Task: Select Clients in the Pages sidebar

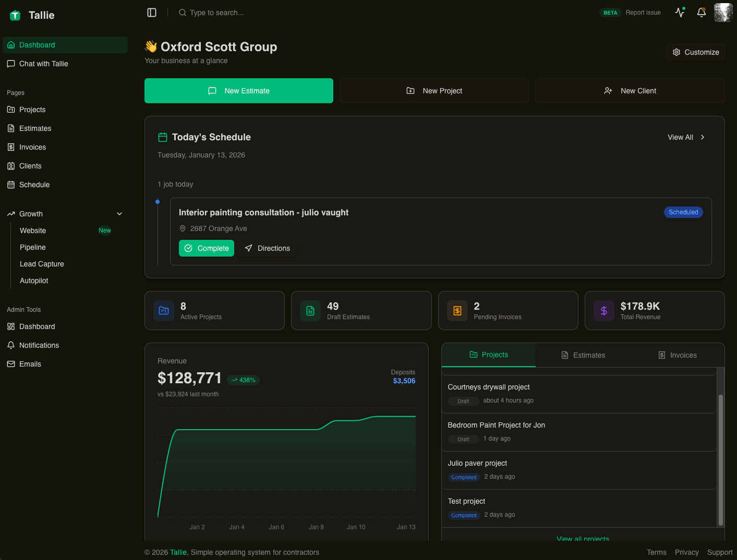Action: 30,166
